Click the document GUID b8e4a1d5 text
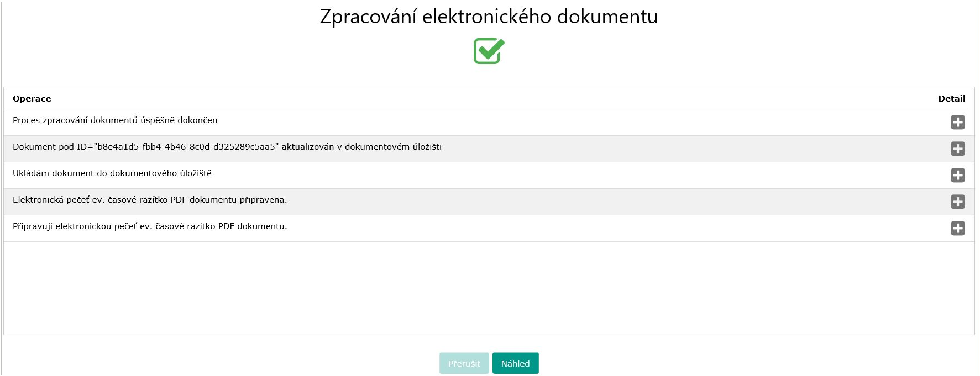Image resolution: width=980 pixels, height=376 pixels. (x=186, y=147)
